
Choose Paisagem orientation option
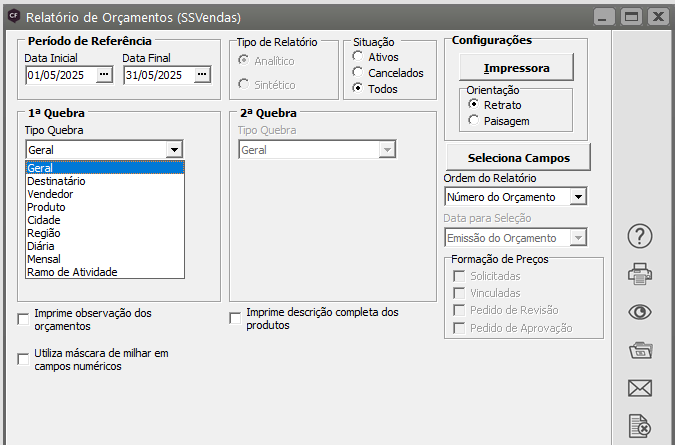474,121
